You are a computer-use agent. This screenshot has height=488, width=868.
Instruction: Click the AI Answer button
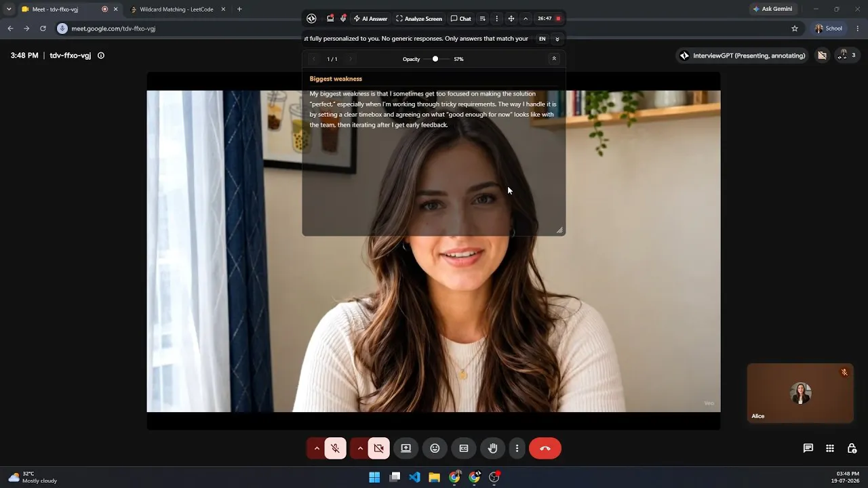[x=370, y=19]
